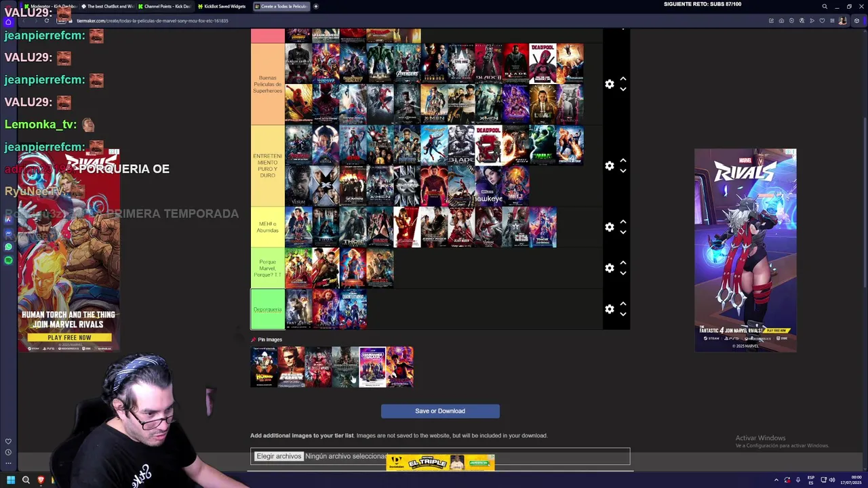The height and width of the screenshot is (488, 868).
Task: Select the Avengers poster in the top orange row
Action: click(407, 63)
